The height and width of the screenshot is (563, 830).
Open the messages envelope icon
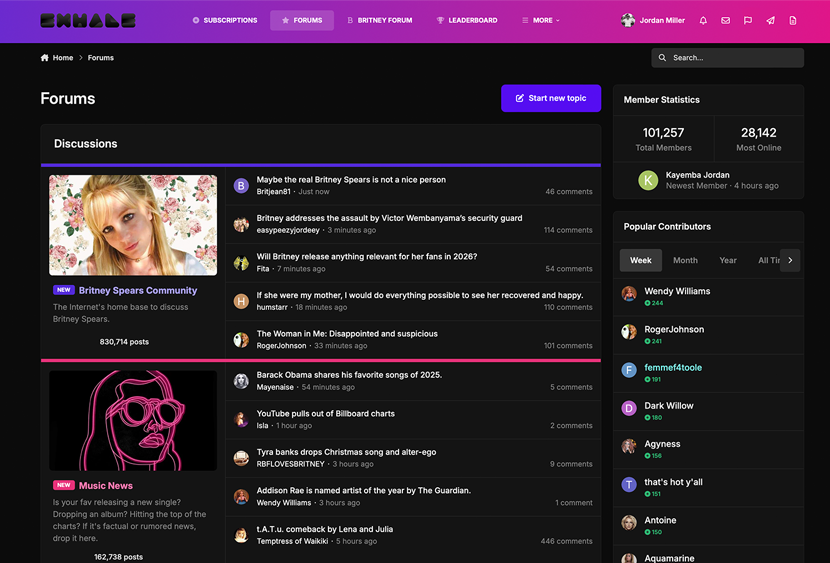pos(725,21)
